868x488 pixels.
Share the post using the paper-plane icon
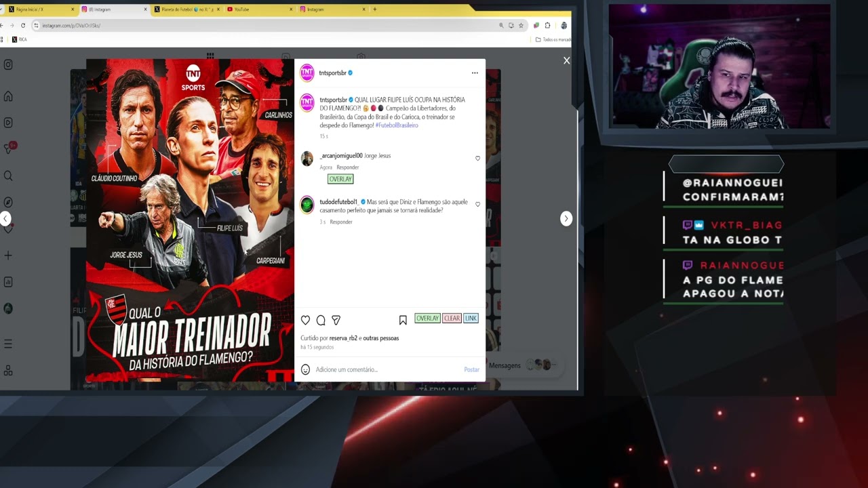(336, 320)
